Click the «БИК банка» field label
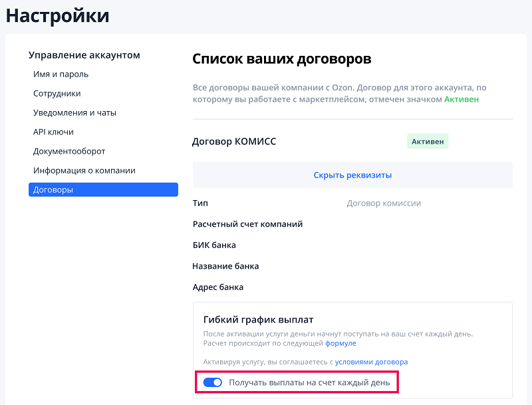The width and height of the screenshot is (532, 405). point(214,245)
